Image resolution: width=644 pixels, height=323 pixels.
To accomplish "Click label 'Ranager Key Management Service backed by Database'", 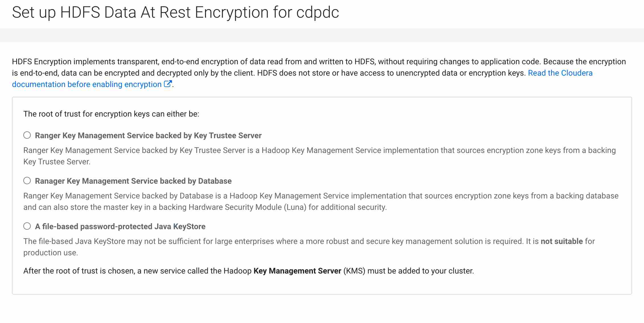I will pos(133,181).
